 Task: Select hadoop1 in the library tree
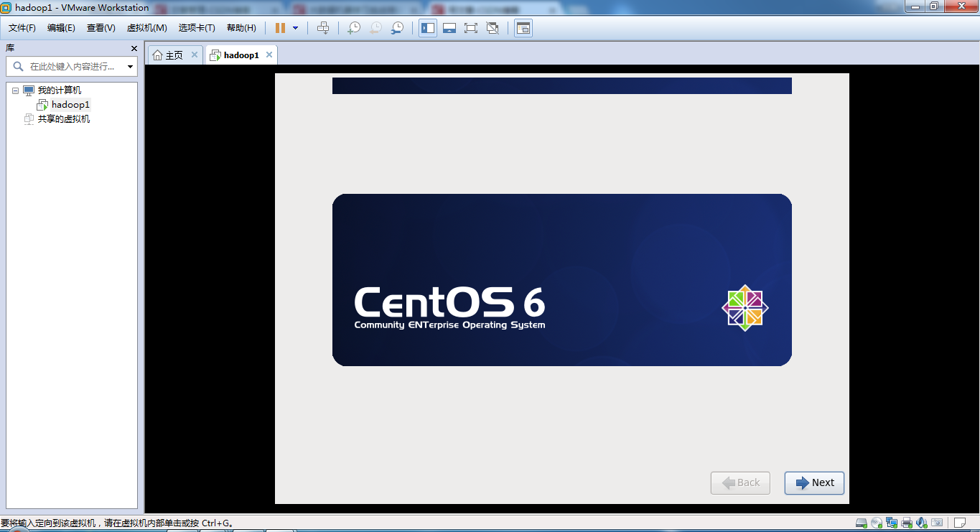pos(70,105)
